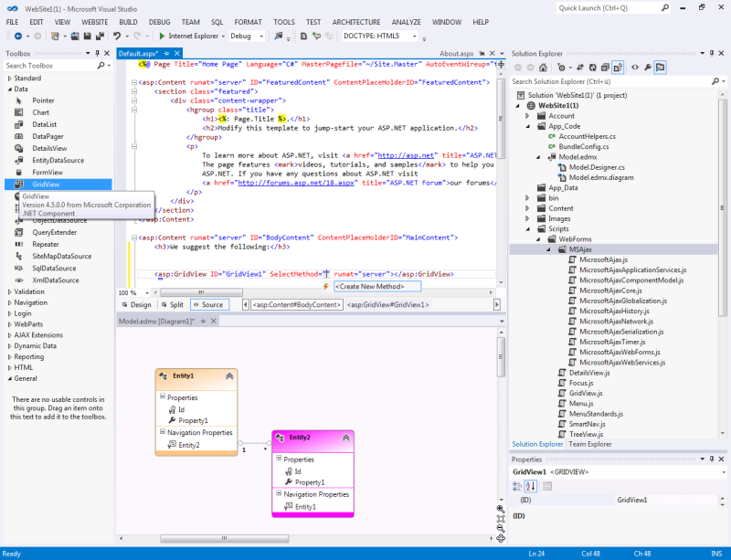The height and width of the screenshot is (560, 731).
Task: Start debugging with the green play button
Action: pos(160,37)
